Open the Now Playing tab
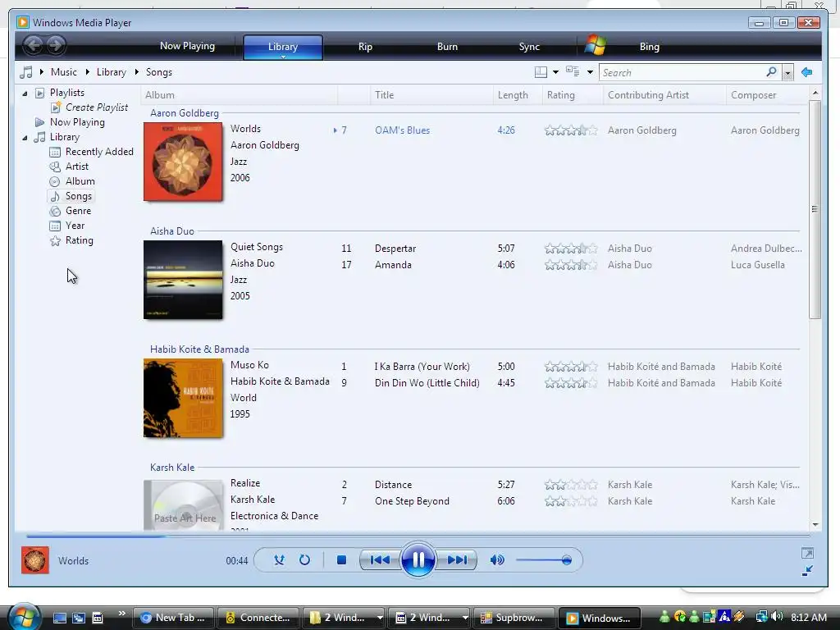The width and height of the screenshot is (840, 630). [x=187, y=46]
